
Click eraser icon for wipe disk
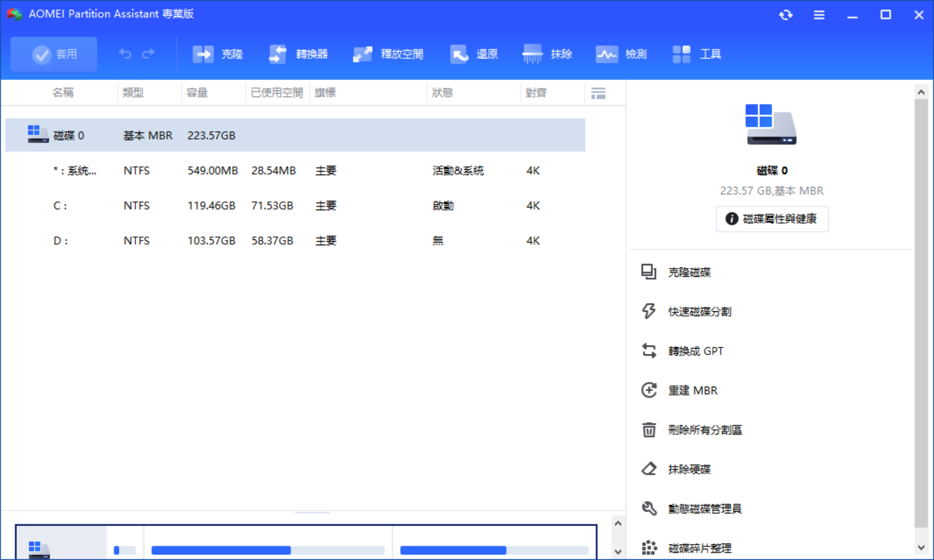point(649,469)
